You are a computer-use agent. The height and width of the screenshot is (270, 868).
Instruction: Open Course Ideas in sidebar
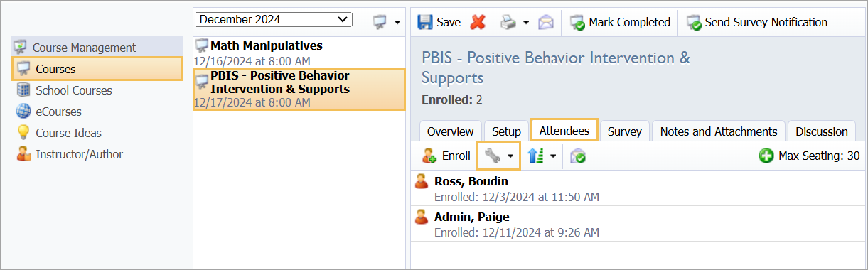click(68, 133)
